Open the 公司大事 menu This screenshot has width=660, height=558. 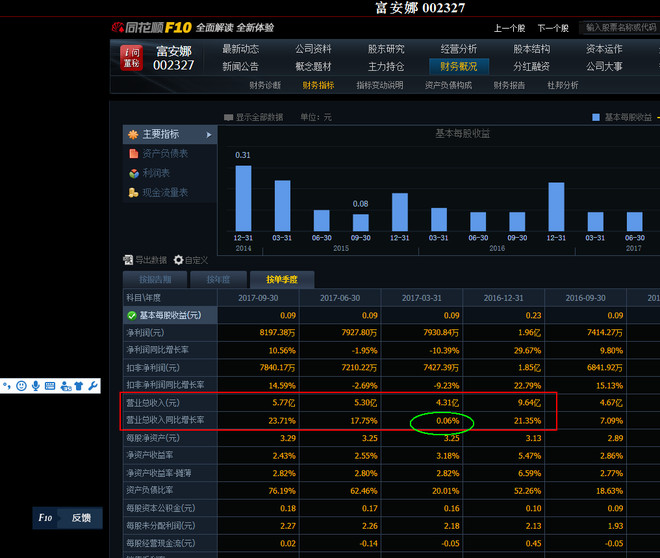[604, 66]
